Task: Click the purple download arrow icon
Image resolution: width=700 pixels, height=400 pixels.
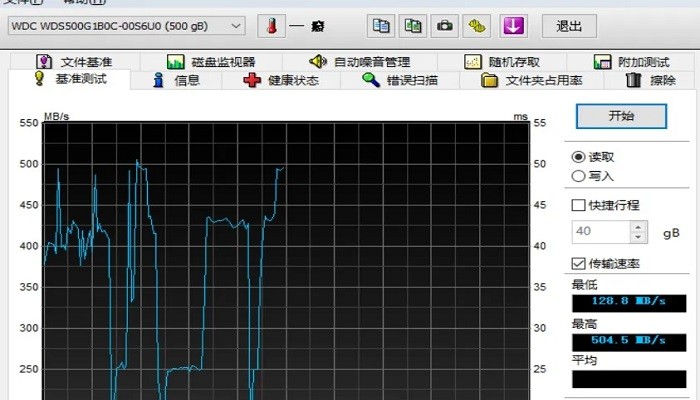Action: click(x=513, y=26)
